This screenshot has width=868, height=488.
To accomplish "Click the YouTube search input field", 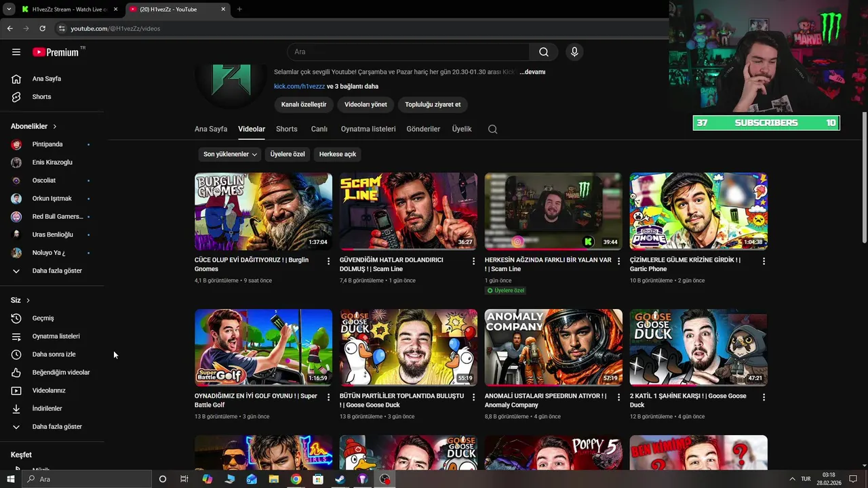I will click(x=409, y=52).
